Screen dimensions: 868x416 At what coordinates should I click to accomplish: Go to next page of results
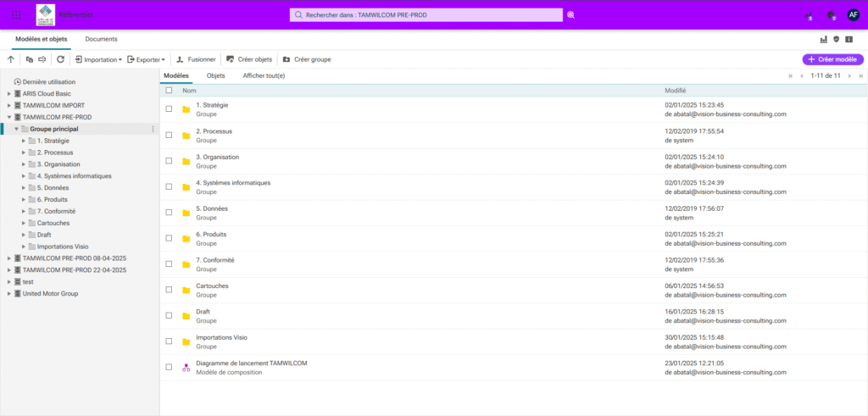coord(849,75)
